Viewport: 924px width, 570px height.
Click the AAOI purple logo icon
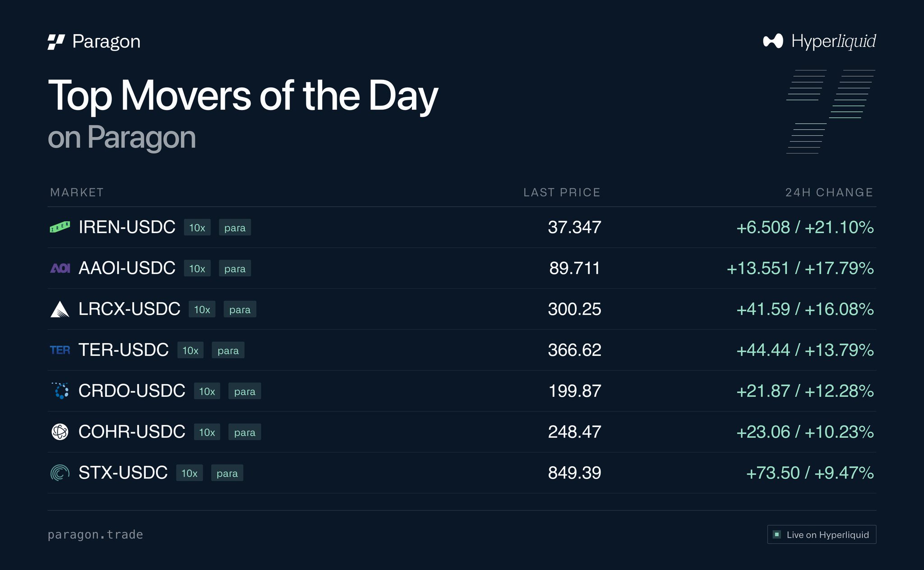60,268
